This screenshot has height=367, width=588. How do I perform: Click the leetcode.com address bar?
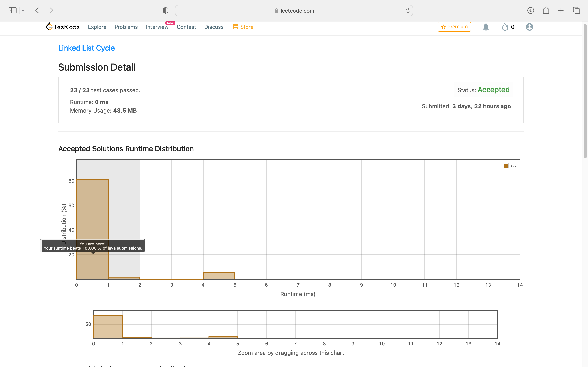point(294,11)
